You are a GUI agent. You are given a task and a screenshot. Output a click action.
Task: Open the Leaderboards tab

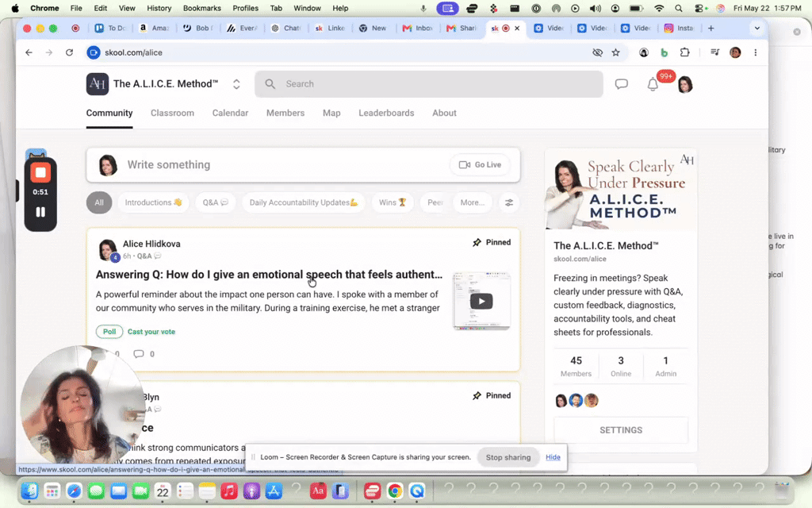point(386,113)
